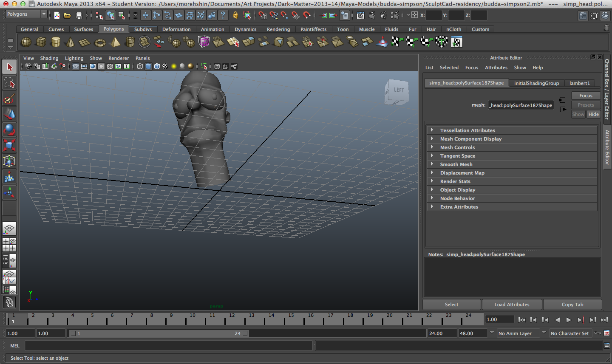Expand Tessellation Attributes section
612x364 pixels.
(512, 130)
